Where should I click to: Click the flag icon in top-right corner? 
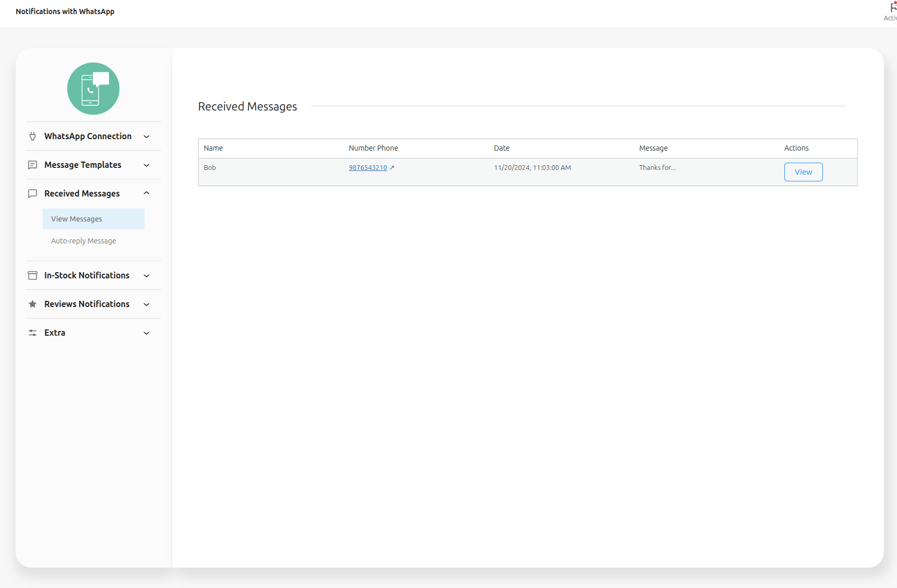pos(893,7)
